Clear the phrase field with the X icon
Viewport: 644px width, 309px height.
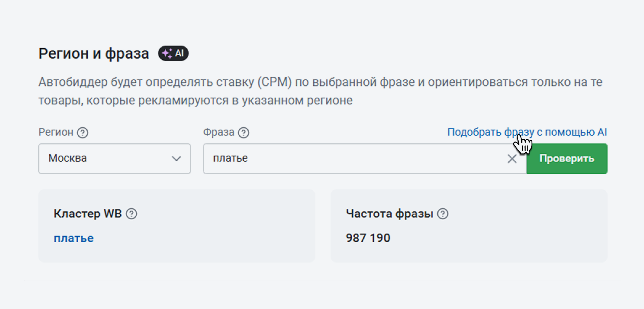[512, 159]
